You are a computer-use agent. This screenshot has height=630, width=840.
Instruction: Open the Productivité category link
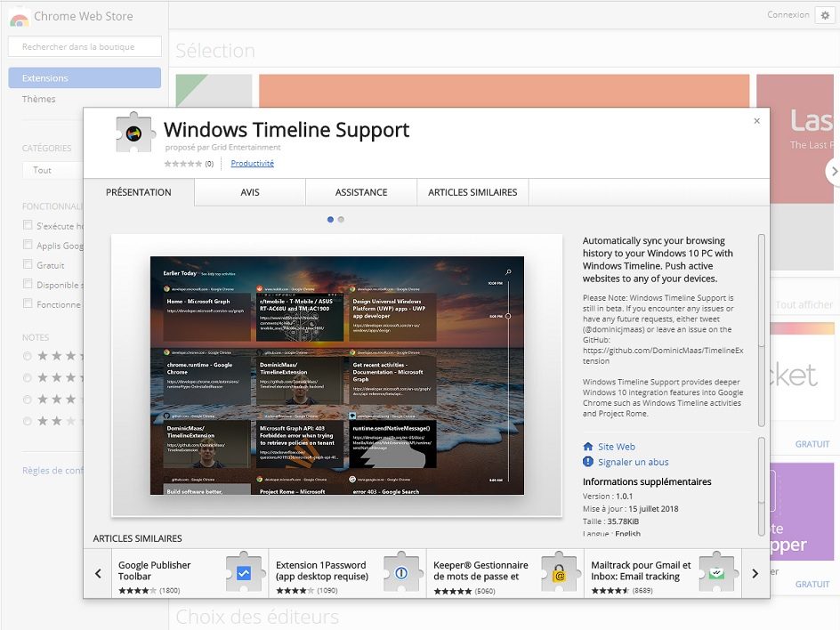pyautogui.click(x=252, y=163)
